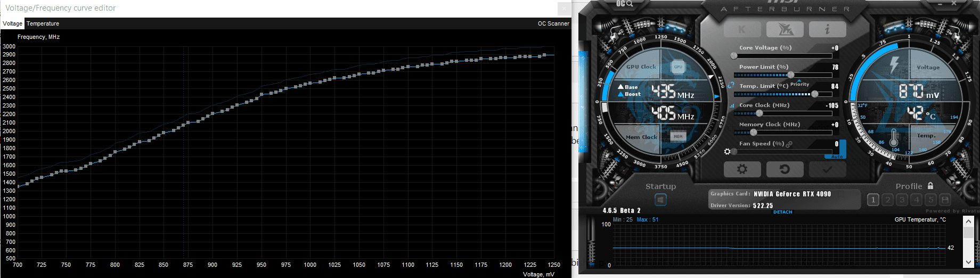Click the monitoring graph scroll down arrow
Image resolution: width=980 pixels, height=278 pixels.
[968, 261]
